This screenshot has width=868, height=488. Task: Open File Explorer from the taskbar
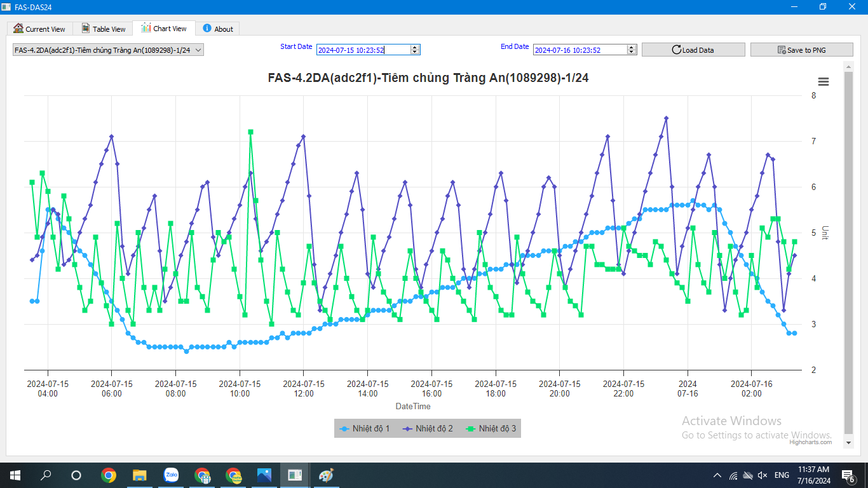[139, 475]
